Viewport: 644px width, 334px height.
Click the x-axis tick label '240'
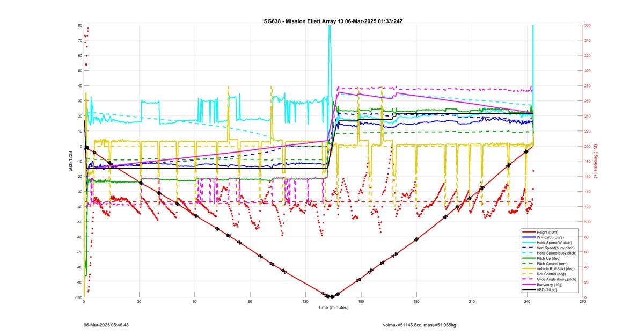527,302
